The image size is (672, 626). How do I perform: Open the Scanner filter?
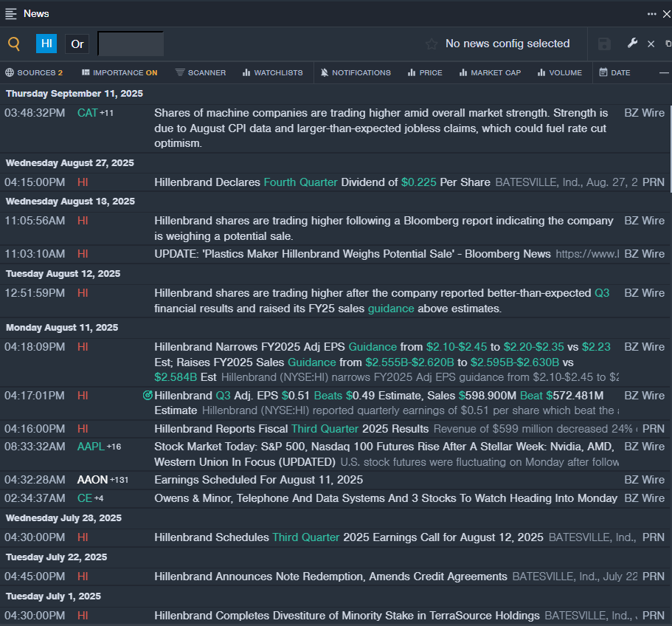coord(201,72)
